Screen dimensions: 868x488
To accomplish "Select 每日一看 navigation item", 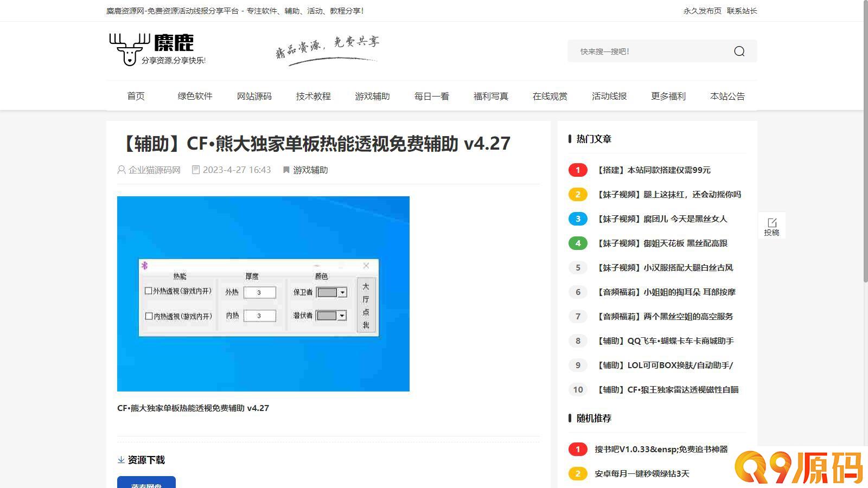I will (431, 96).
